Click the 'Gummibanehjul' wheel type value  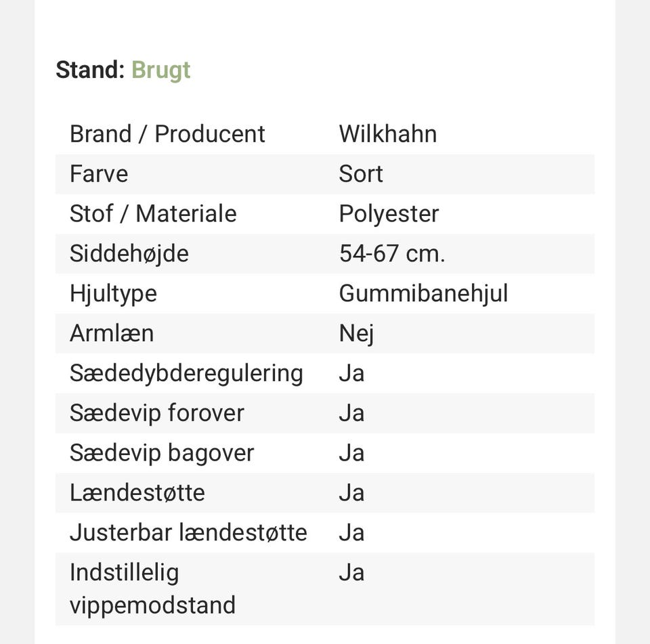point(423,293)
